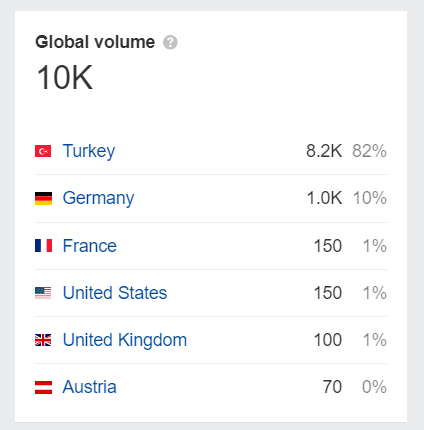Click the 10K global volume number
424x430 pixels.
[65, 78]
